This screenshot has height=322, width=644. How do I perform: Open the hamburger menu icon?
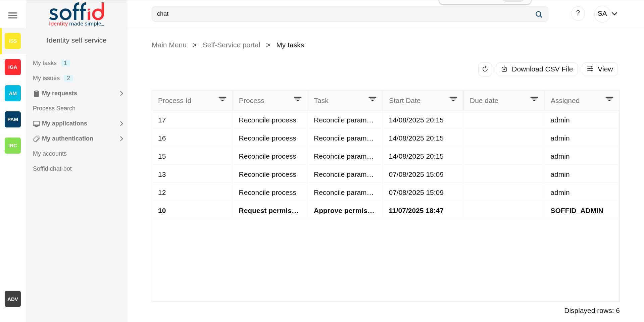[13, 15]
